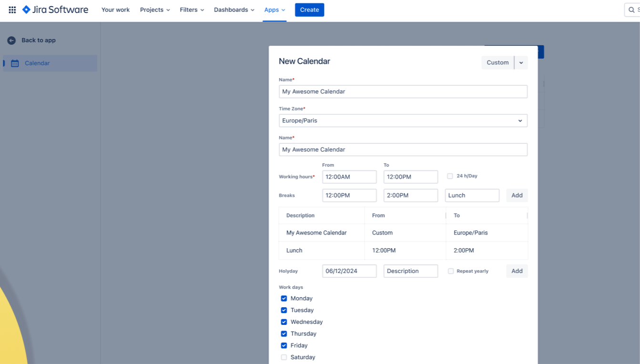Tick the Repeat yearly checkbox
640x364 pixels.
click(451, 271)
